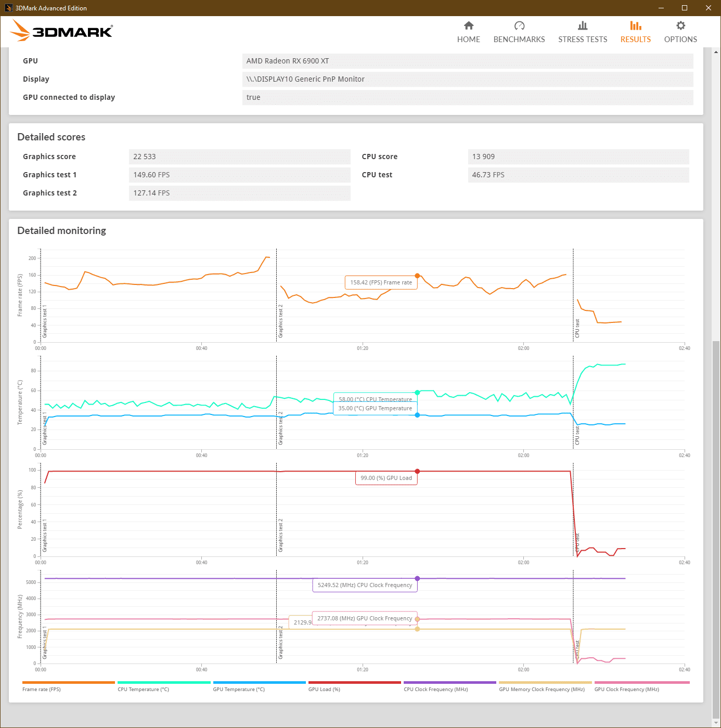Screen dimensions: 721x728
Task: Click the vertical scrollbar thumb
Action: [716, 529]
